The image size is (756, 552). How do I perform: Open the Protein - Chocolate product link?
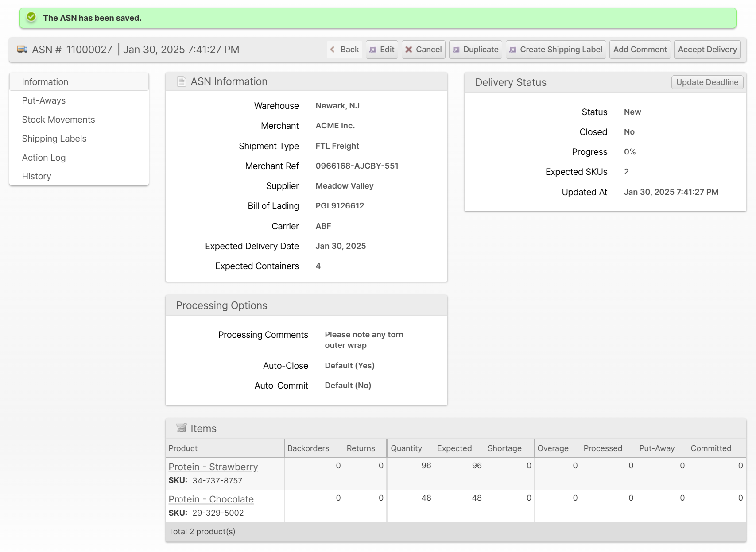click(x=211, y=499)
